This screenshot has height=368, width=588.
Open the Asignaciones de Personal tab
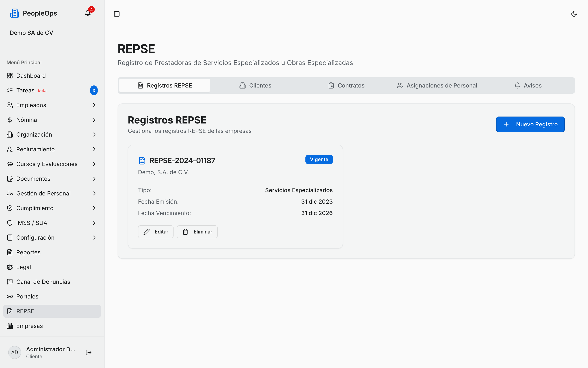pyautogui.click(x=437, y=85)
